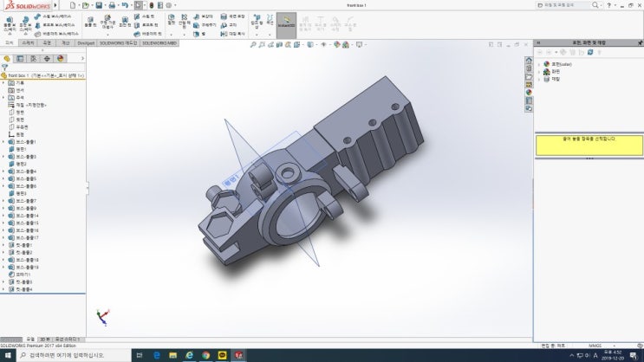The height and width of the screenshot is (362, 644).
Task: Open Chrome from the taskbar
Action: [x=205, y=355]
